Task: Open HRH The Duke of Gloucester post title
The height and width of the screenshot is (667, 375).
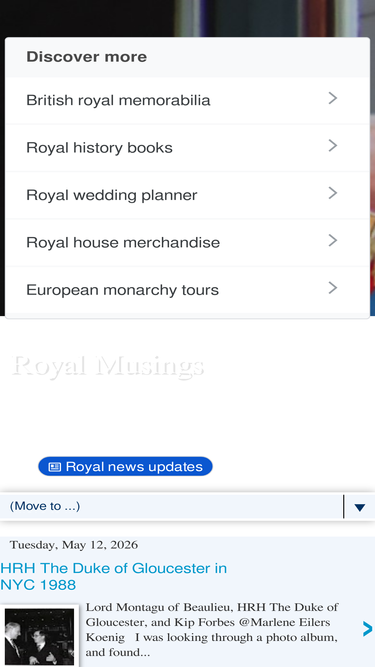Action: (114, 576)
